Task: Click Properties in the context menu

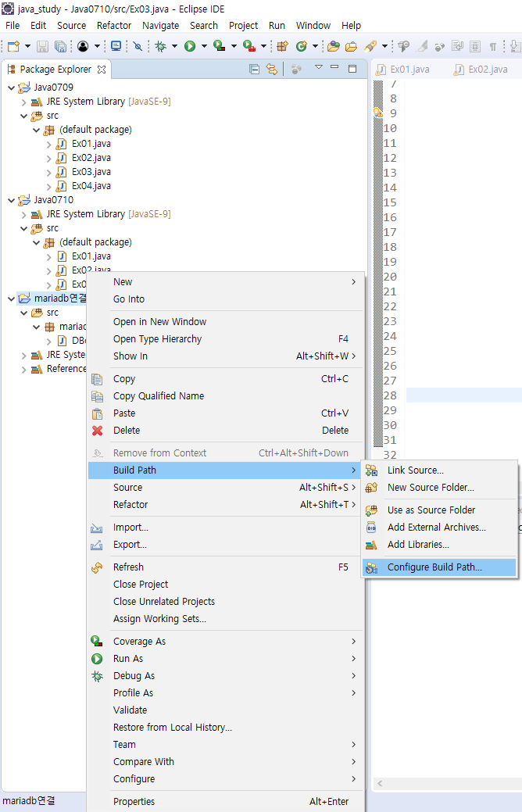Action: pyautogui.click(x=225, y=802)
